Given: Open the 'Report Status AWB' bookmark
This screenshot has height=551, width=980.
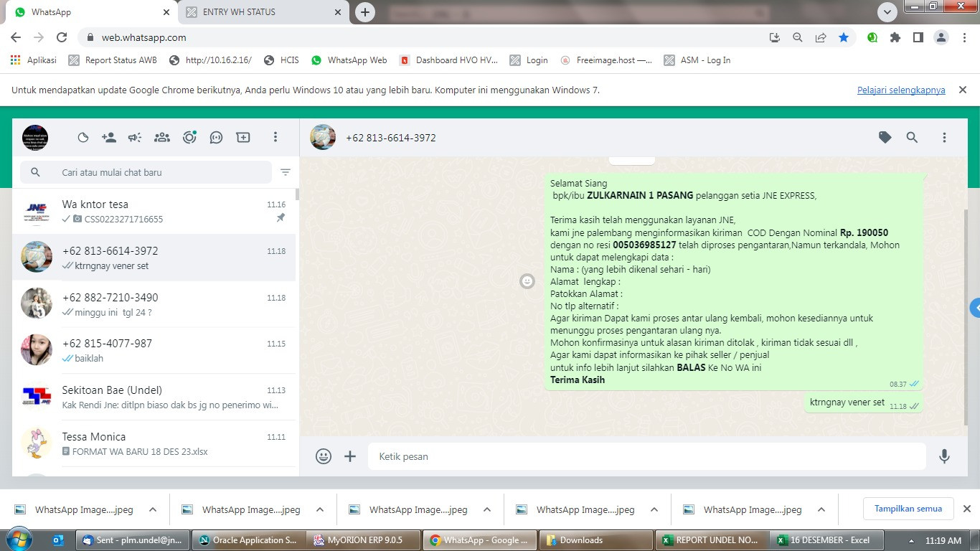Looking at the screenshot, I should tap(113, 60).
